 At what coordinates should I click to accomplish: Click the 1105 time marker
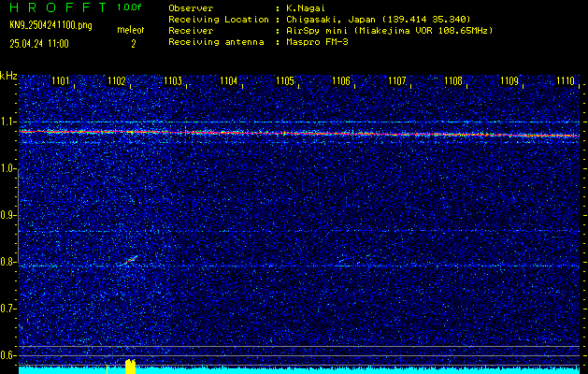pos(285,80)
